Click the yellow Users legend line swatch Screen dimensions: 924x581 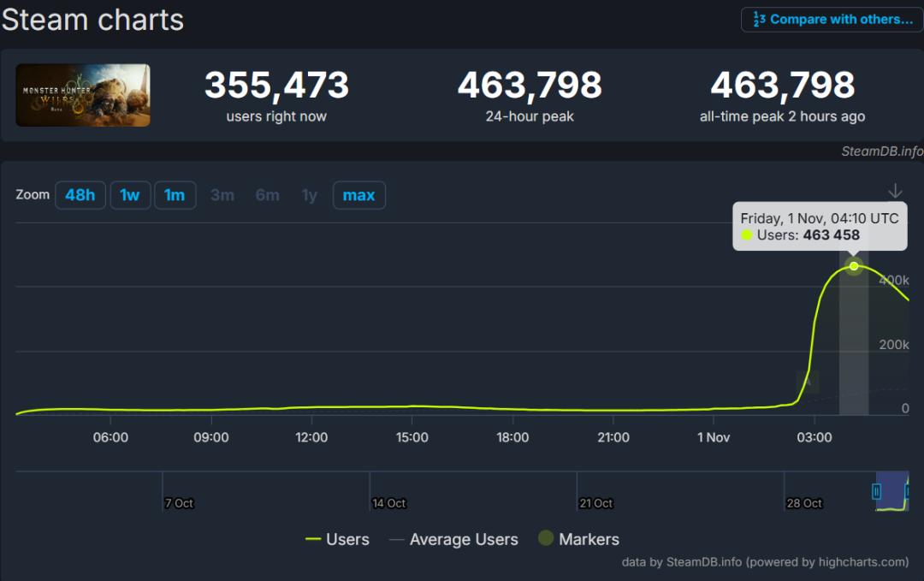point(313,539)
